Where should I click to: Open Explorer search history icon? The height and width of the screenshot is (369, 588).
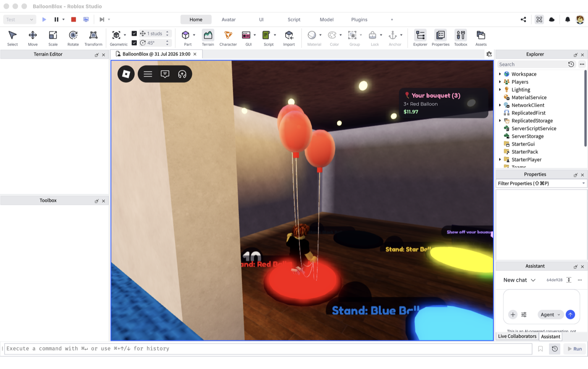[571, 64]
